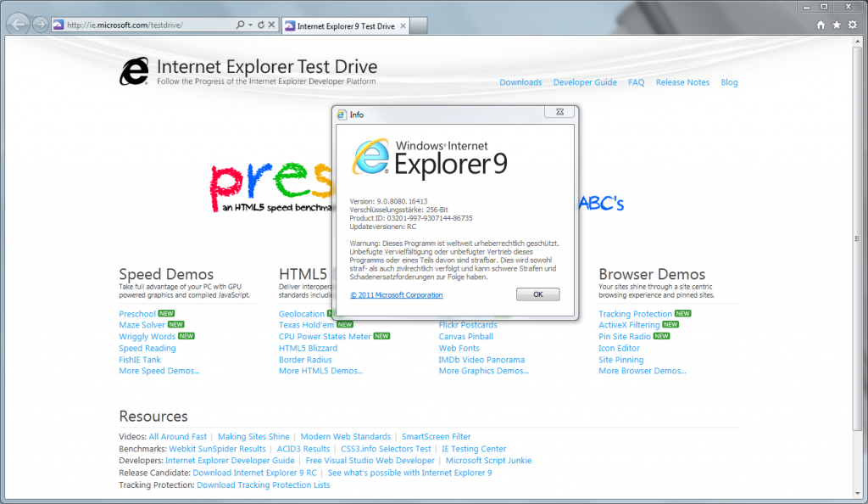
Task: Open the Tools gear icon
Action: point(853,25)
